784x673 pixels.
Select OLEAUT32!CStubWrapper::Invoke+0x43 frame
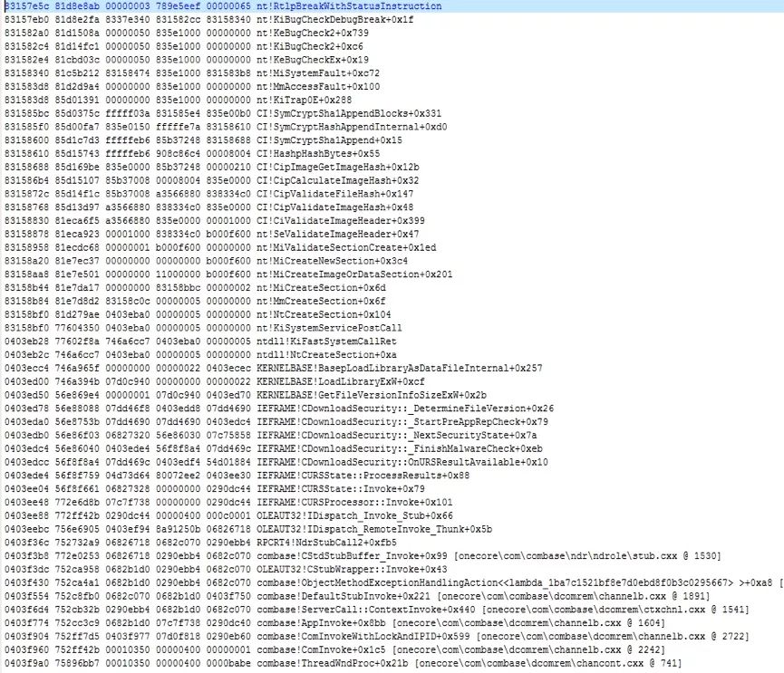point(226,570)
